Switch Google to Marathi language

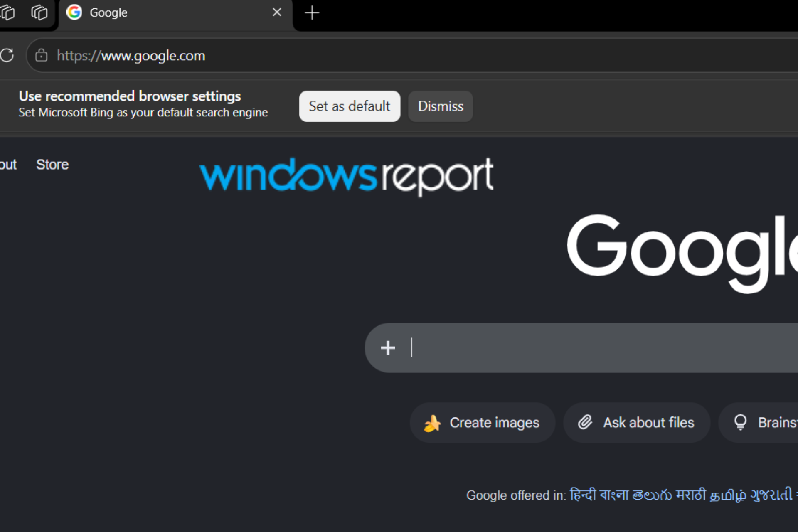click(x=691, y=495)
